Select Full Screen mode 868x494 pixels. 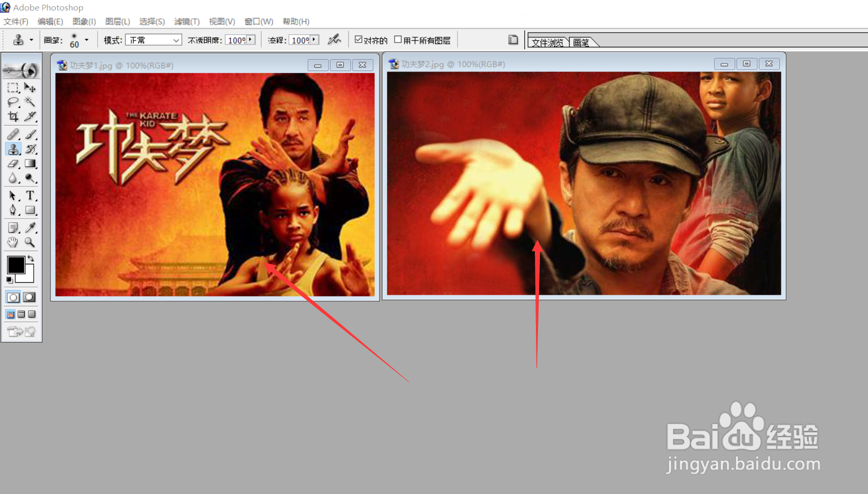[x=32, y=314]
